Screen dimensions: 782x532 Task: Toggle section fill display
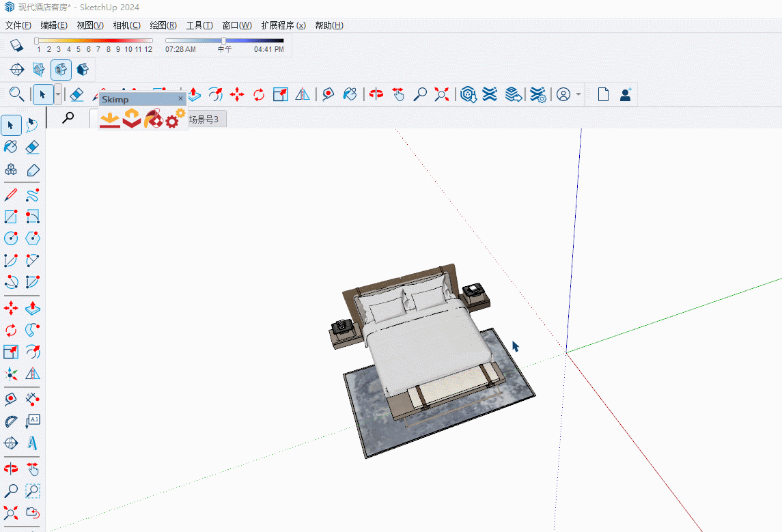[x=83, y=70]
